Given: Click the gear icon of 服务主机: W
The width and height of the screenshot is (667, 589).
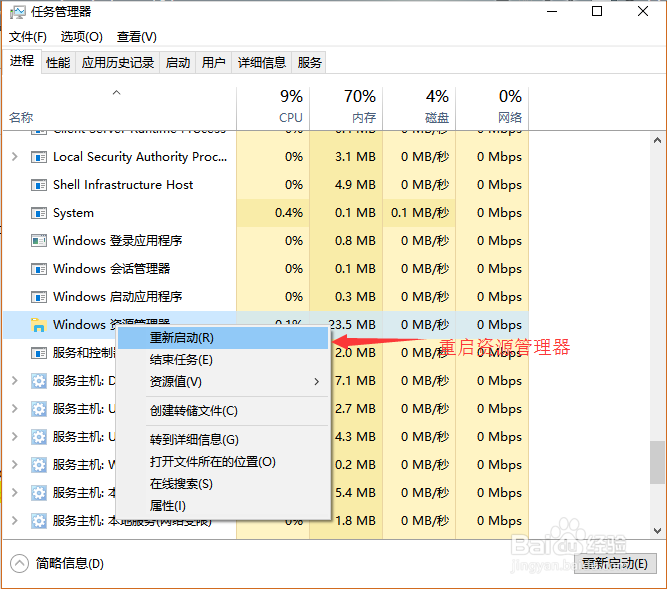Looking at the screenshot, I should 39,465.
